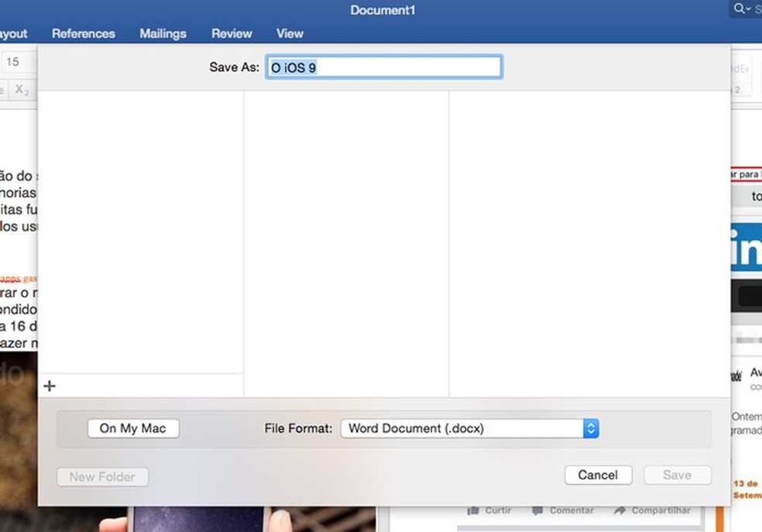
Task: Switch to the View tab
Action: 290,33
